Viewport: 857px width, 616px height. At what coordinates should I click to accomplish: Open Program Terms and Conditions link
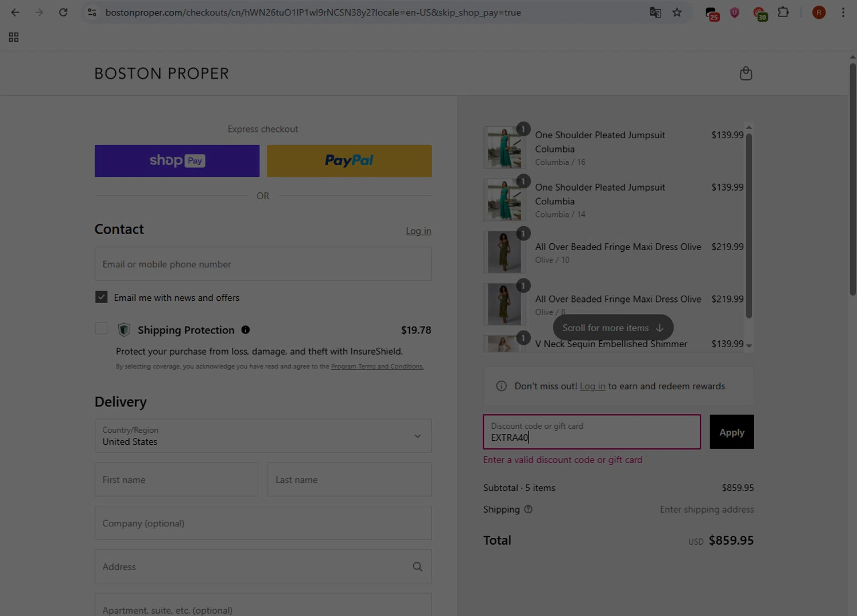[x=377, y=367]
